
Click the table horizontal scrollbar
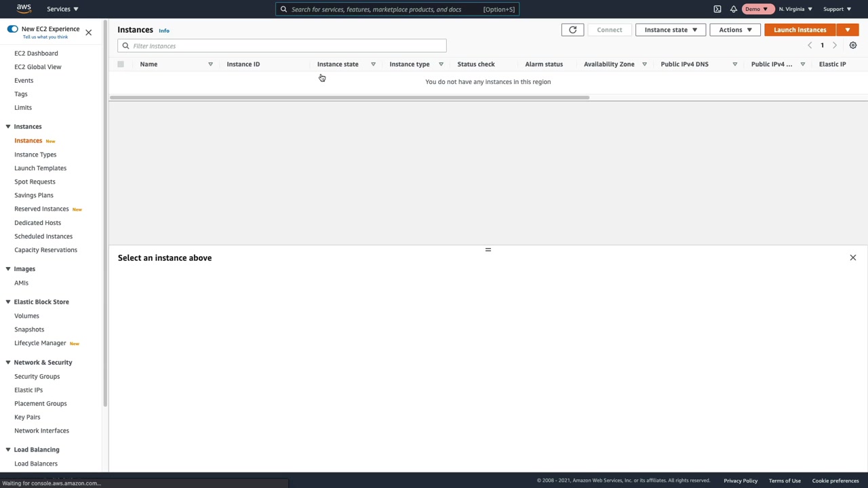pos(350,98)
